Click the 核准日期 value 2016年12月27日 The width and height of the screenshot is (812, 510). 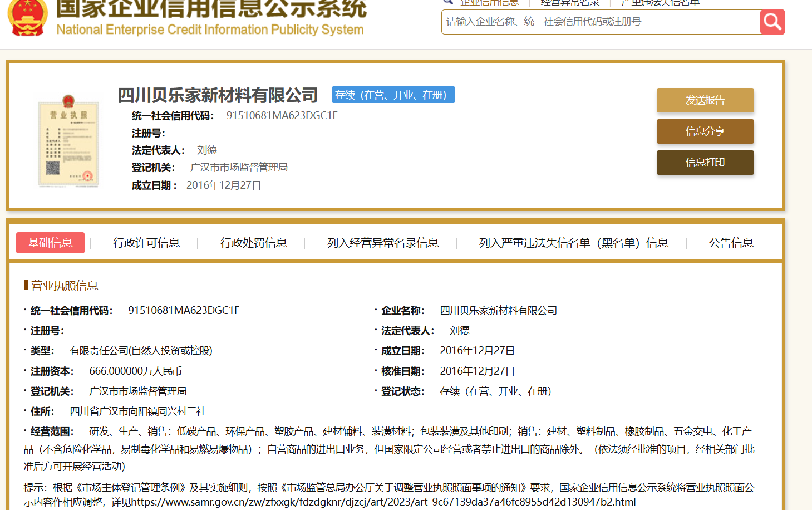[x=478, y=371]
